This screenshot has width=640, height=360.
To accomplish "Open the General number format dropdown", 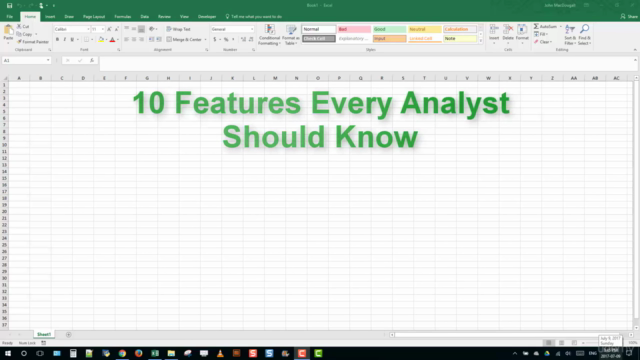I will click(252, 29).
